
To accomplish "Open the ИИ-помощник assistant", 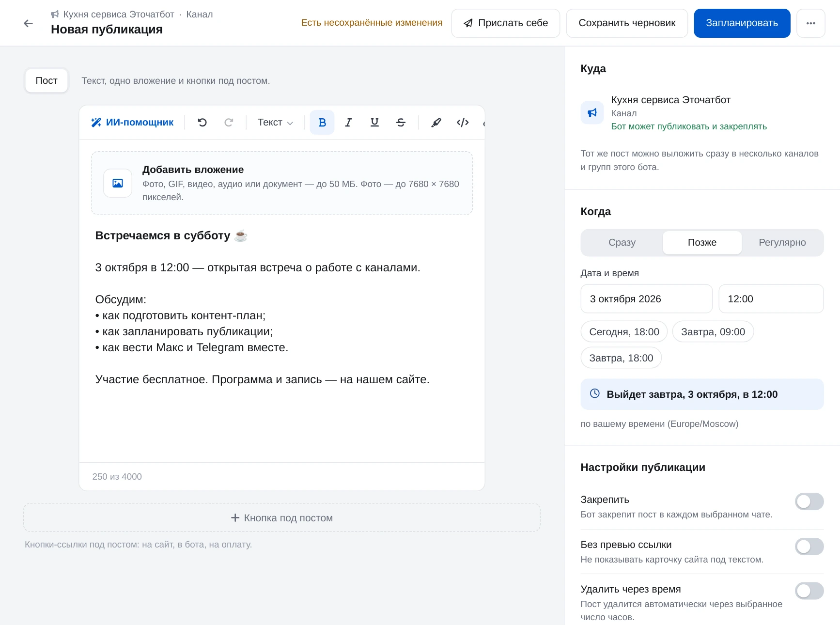I will coord(132,123).
